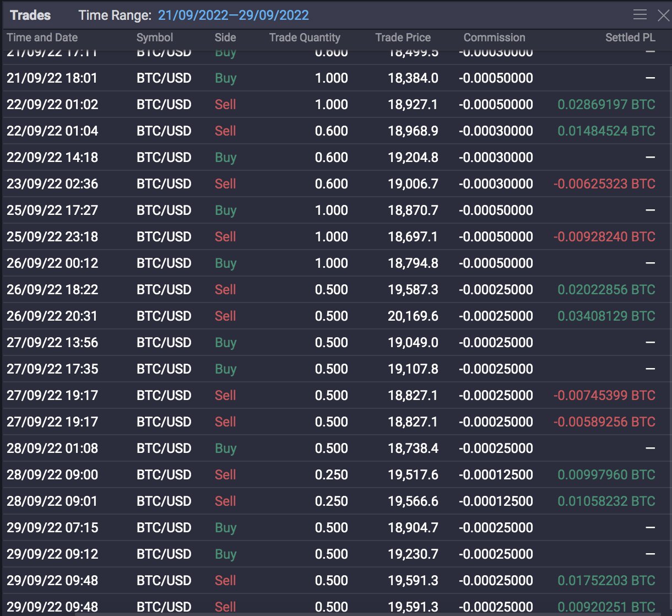This screenshot has height=616, width=672.
Task: Sort trades by the Side column
Action: click(x=225, y=37)
